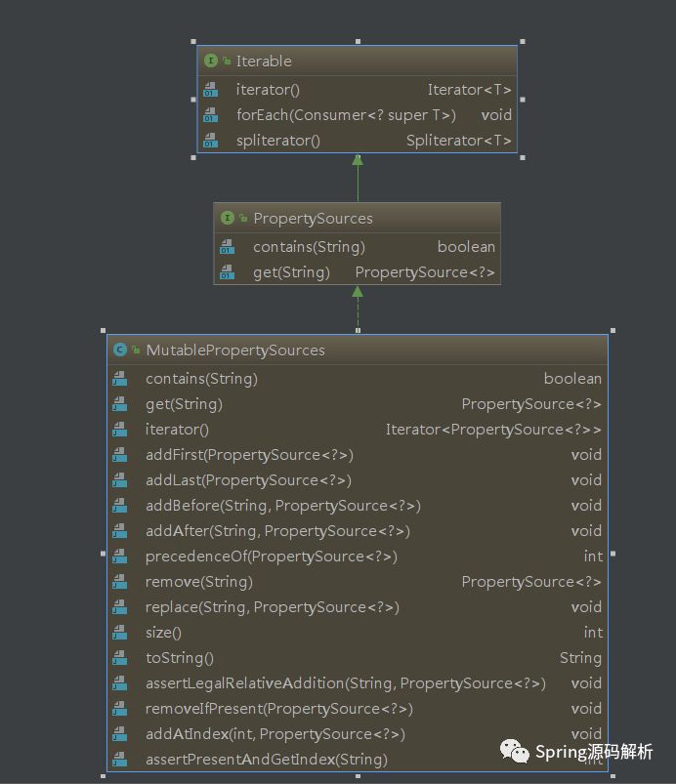This screenshot has width=676, height=784.
Task: Click method icon beside contains(String) in PropertySources
Action: pos(228,246)
